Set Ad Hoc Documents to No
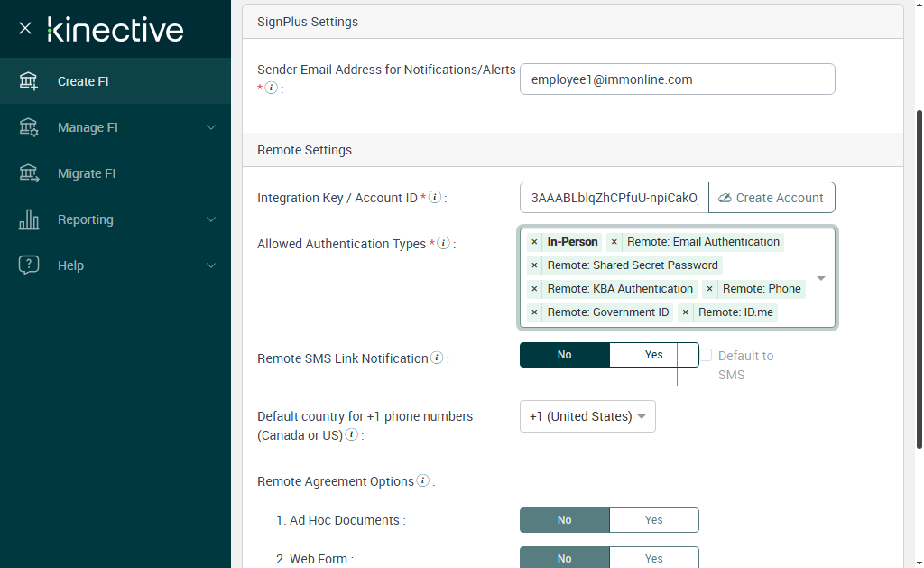 (x=565, y=520)
